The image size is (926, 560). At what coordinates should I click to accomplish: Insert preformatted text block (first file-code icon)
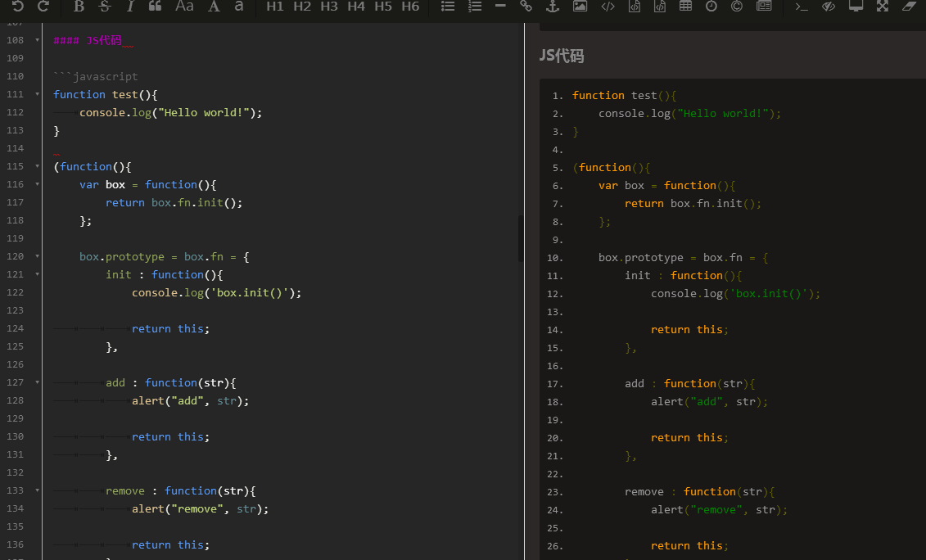pyautogui.click(x=635, y=6)
